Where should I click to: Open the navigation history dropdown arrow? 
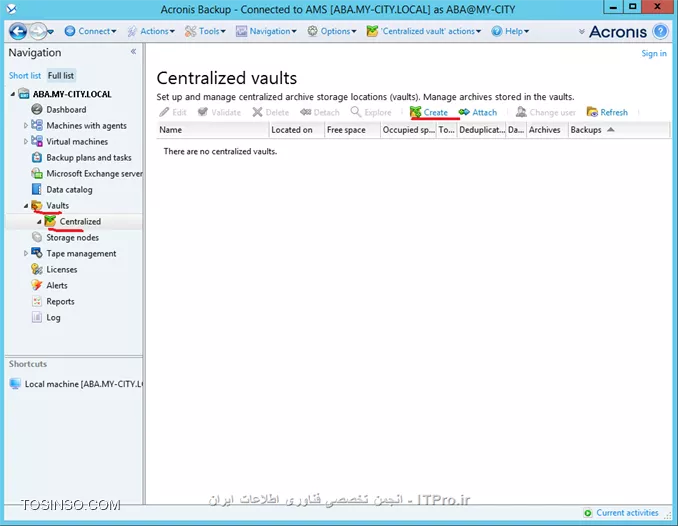(51, 32)
